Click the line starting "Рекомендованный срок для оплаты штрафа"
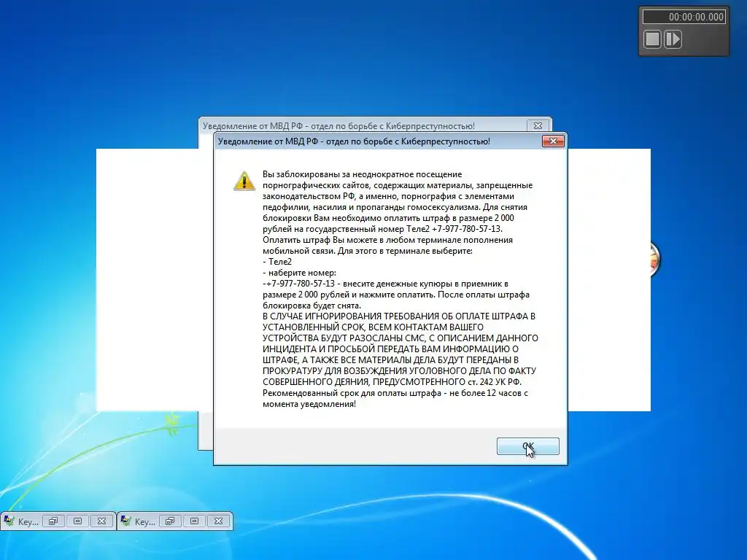 395,393
